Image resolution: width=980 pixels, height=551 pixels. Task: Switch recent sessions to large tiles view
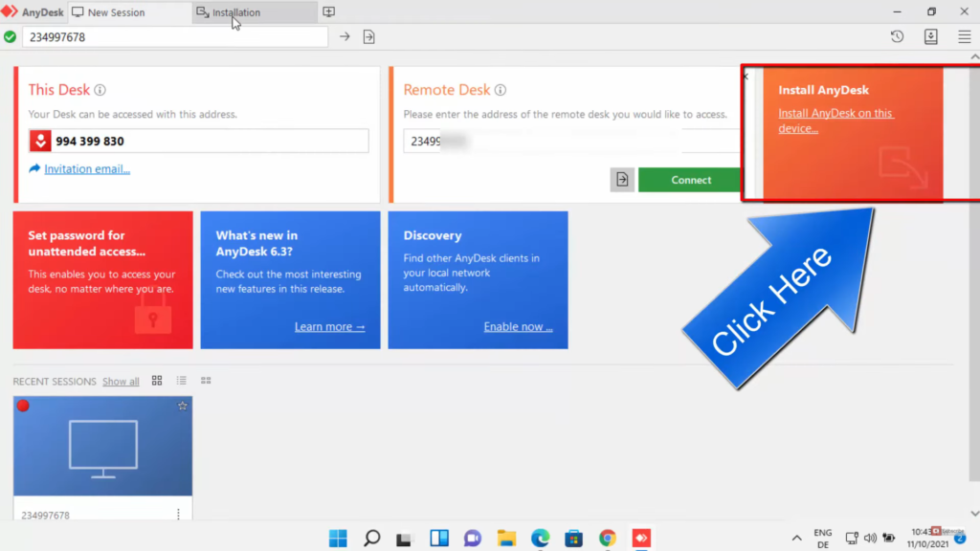[157, 381]
